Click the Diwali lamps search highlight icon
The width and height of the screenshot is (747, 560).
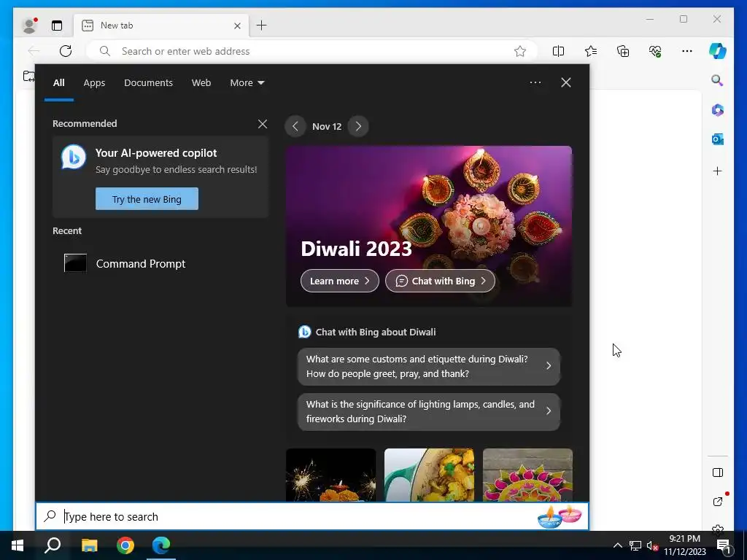click(560, 517)
